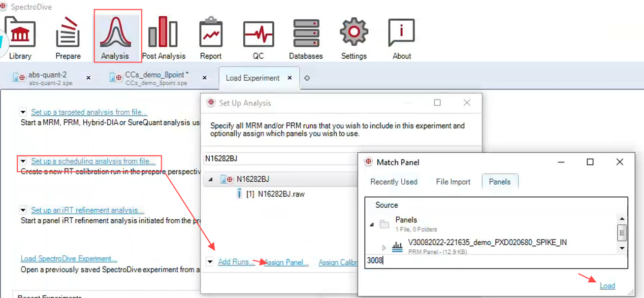Expand the targeted analysis dropdown arrow

tap(23, 112)
